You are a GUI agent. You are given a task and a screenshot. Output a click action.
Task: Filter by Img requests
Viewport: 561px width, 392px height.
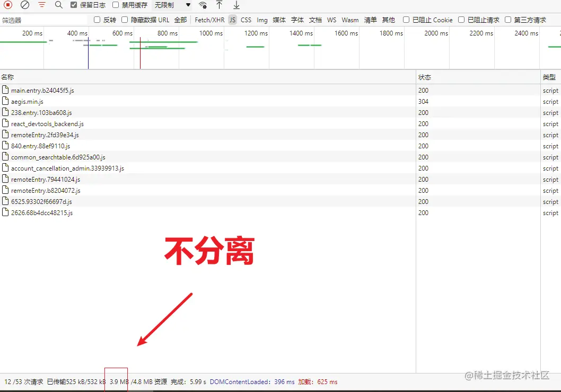262,20
